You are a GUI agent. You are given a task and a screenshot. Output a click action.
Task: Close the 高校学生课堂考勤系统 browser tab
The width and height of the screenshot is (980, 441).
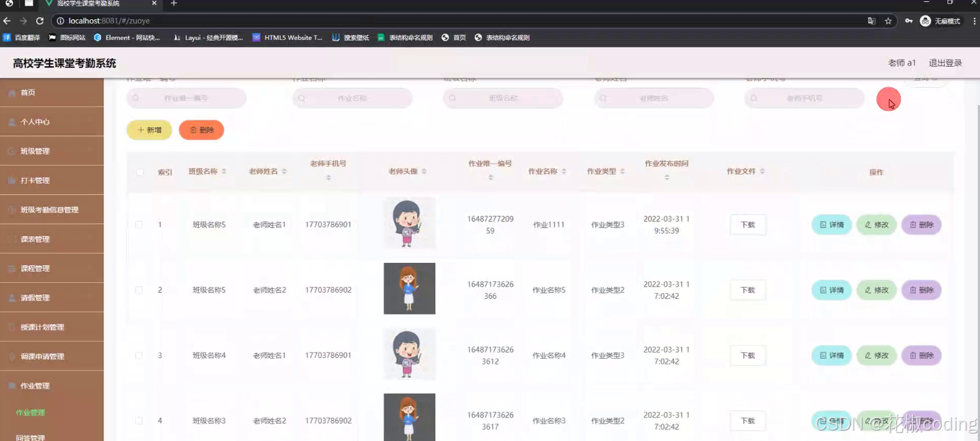point(154,4)
